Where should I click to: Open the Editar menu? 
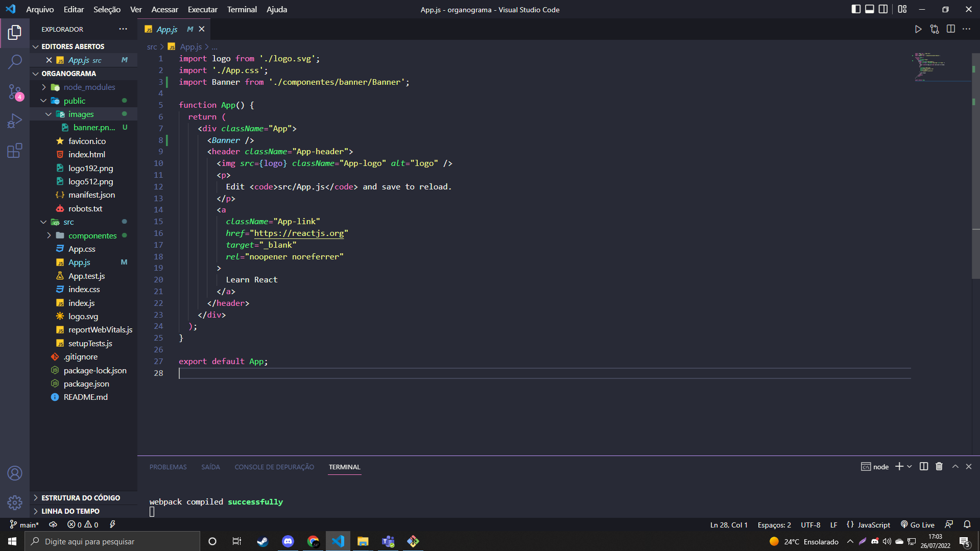coord(74,9)
